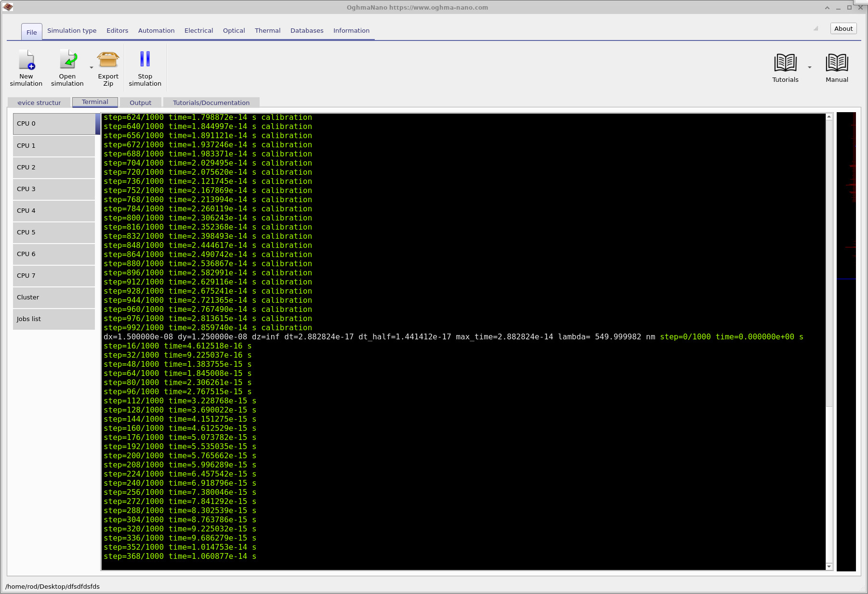Select the Output tab
This screenshot has width=868, height=594.
(140, 103)
